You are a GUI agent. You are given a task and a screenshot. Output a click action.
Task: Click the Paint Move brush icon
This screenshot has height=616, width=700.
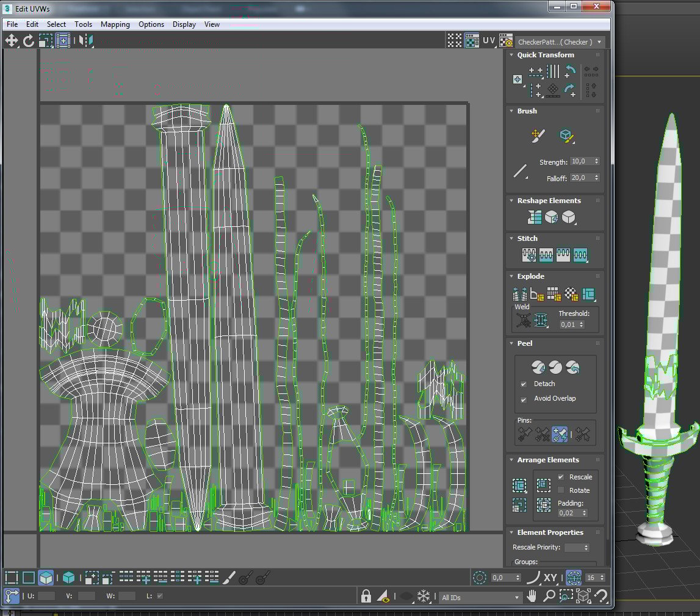pos(538,135)
